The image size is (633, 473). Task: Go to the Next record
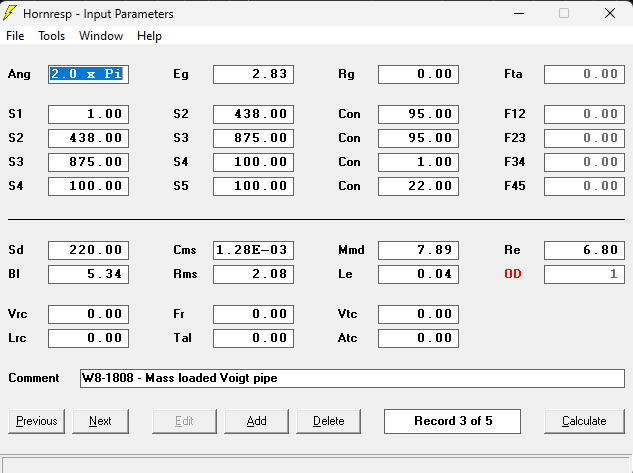pyautogui.click(x=100, y=421)
